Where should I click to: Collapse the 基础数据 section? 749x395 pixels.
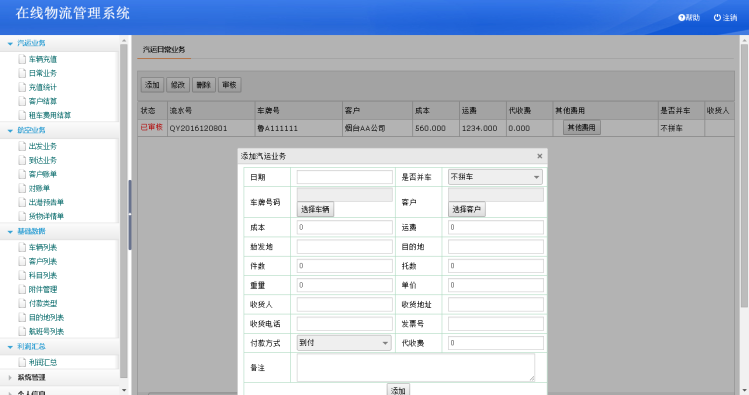[10, 232]
